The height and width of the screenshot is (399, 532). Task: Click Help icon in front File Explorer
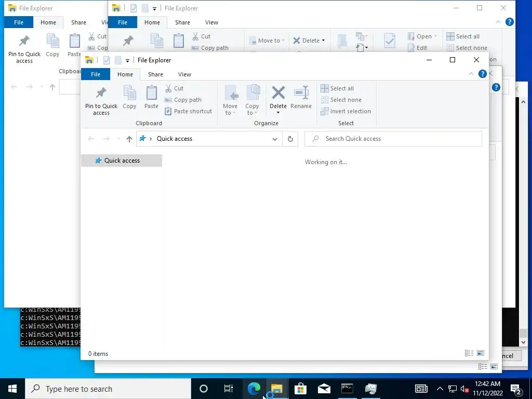coord(482,74)
